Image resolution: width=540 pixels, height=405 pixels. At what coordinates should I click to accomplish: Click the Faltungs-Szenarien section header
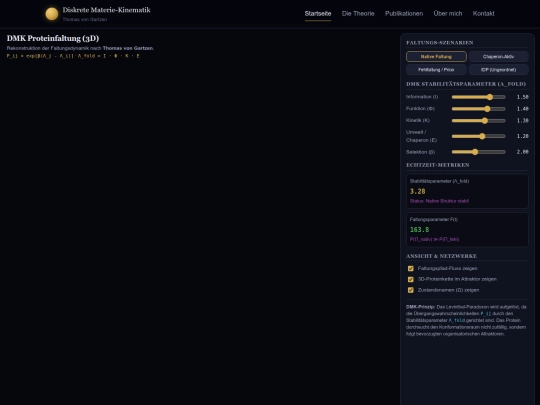pyautogui.click(x=440, y=43)
